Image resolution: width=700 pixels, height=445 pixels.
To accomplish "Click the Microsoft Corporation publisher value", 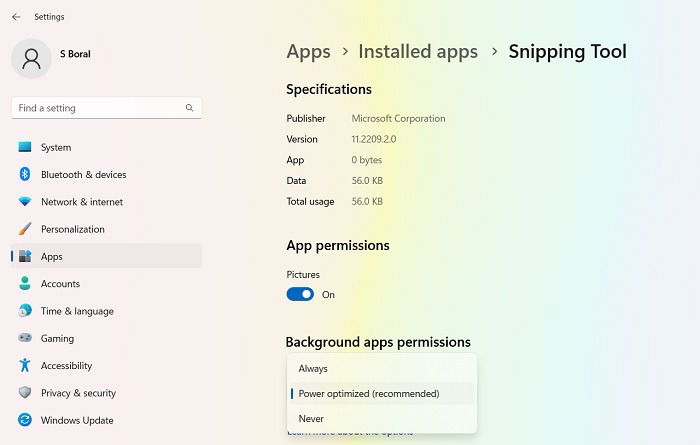I will pos(398,119).
